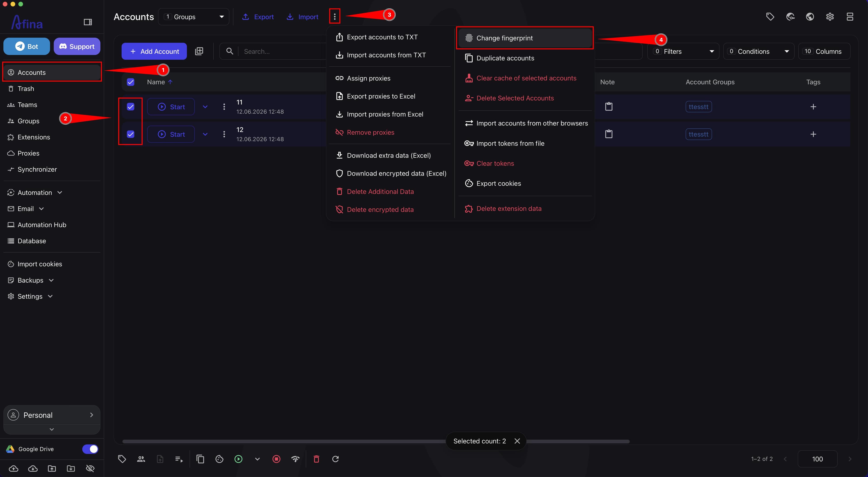The image size is (868, 477).
Task: Stop selected accounts with red stop icon
Action: click(276, 459)
